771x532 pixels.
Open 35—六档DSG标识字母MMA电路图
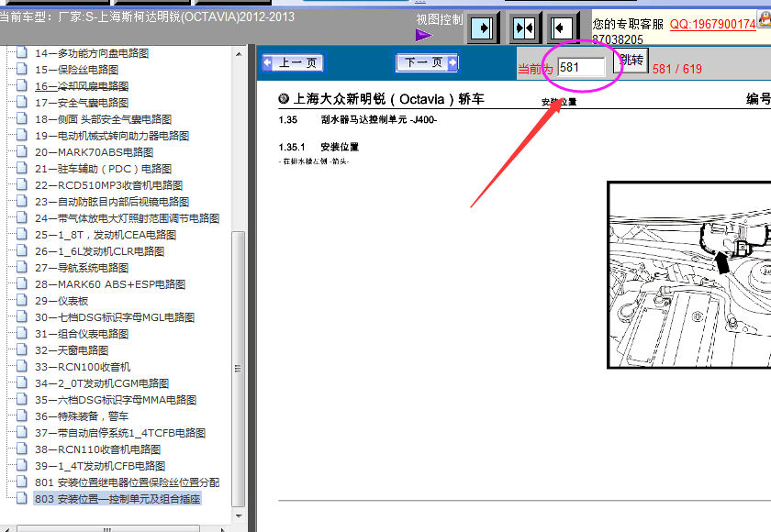click(116, 400)
